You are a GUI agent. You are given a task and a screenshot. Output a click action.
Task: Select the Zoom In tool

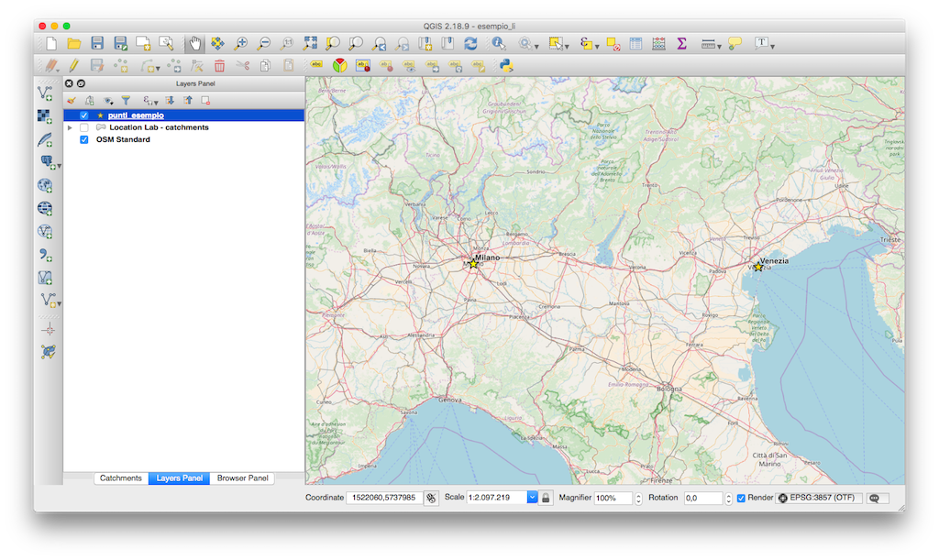pos(241,43)
